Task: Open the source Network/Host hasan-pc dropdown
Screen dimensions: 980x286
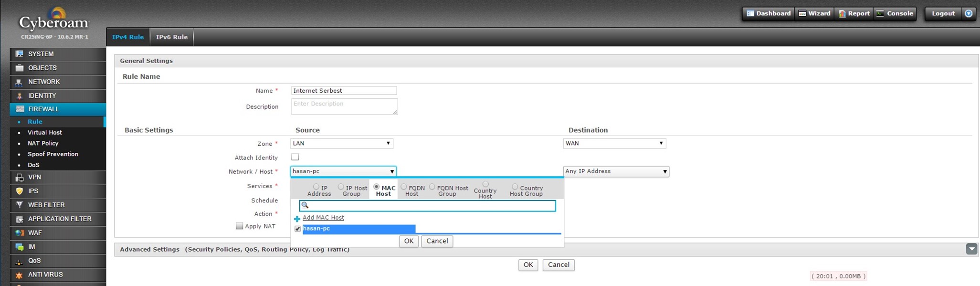Action: point(343,171)
